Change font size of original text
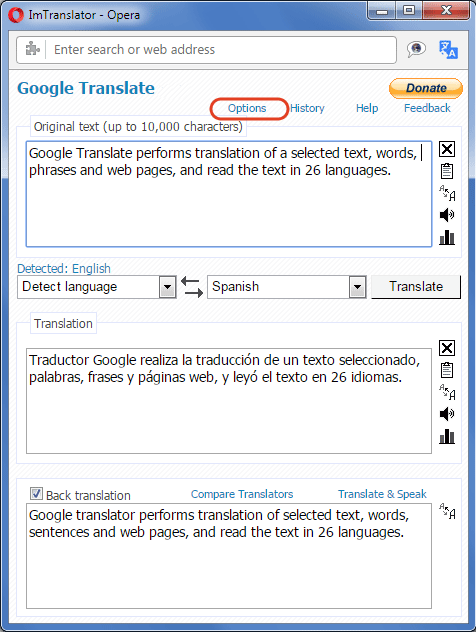This screenshot has height=632, width=476. coord(447,193)
